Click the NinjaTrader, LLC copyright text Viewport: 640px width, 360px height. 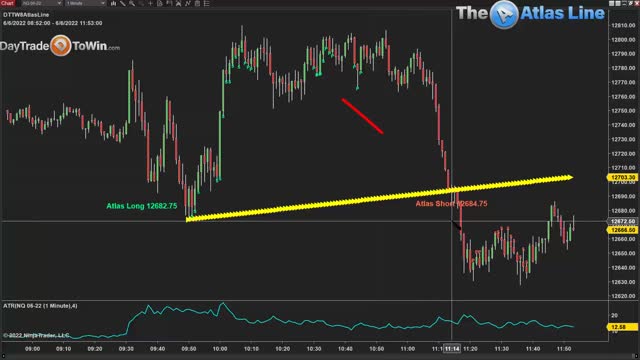click(x=36, y=335)
